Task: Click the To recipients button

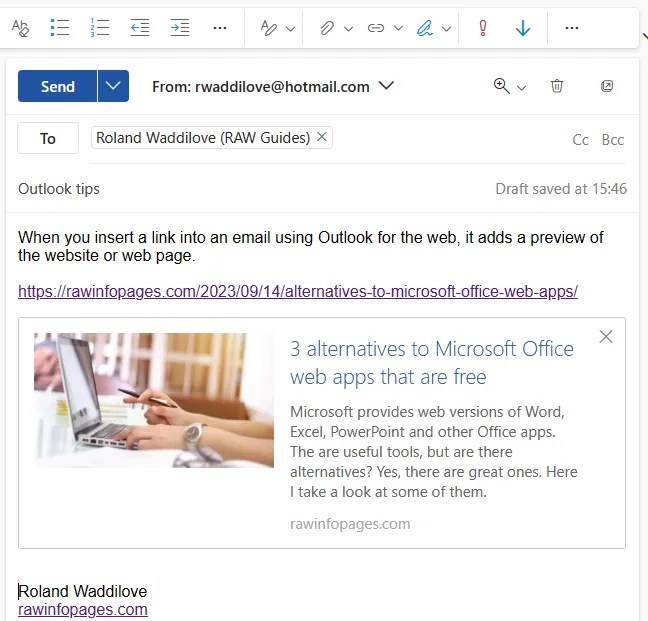Action: pyautogui.click(x=48, y=138)
